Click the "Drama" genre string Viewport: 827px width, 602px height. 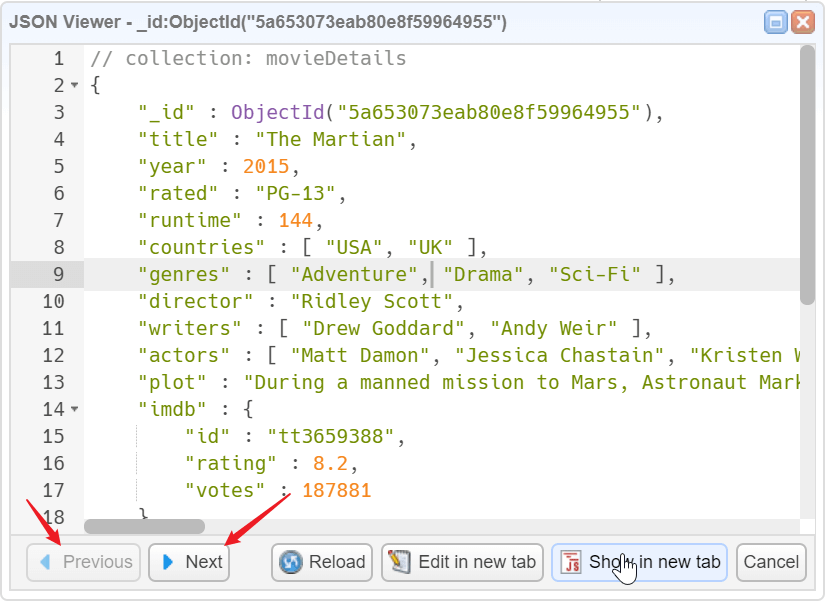[x=483, y=274]
